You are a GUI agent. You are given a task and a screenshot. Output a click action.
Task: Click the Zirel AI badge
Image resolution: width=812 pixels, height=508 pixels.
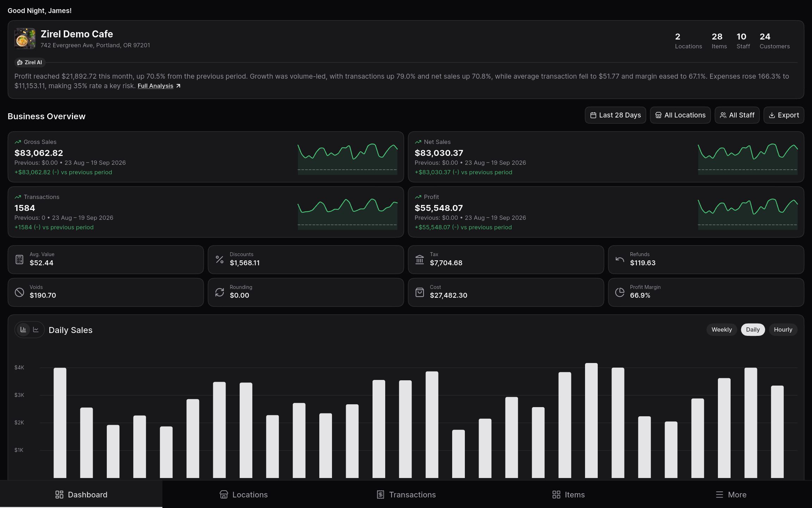(30, 62)
